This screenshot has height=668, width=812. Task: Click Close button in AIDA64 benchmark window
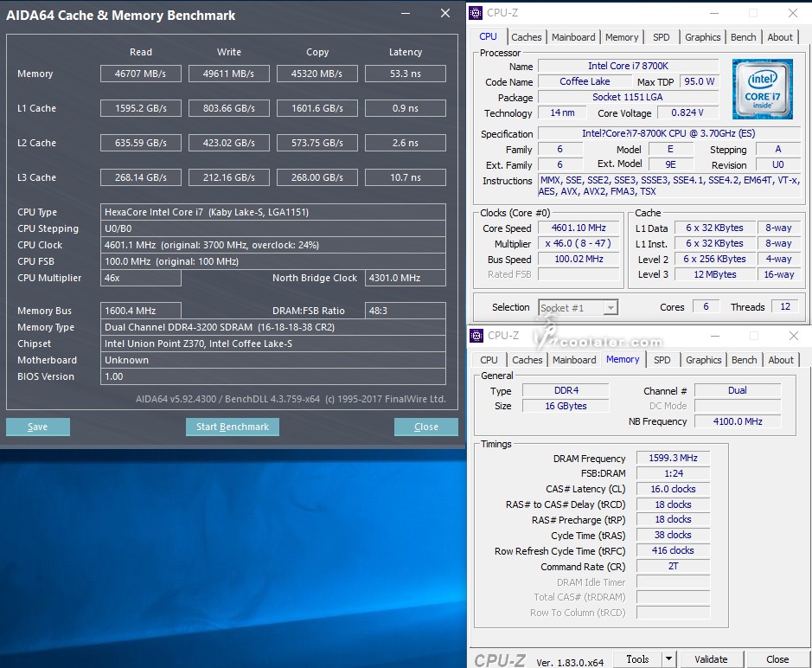[426, 427]
